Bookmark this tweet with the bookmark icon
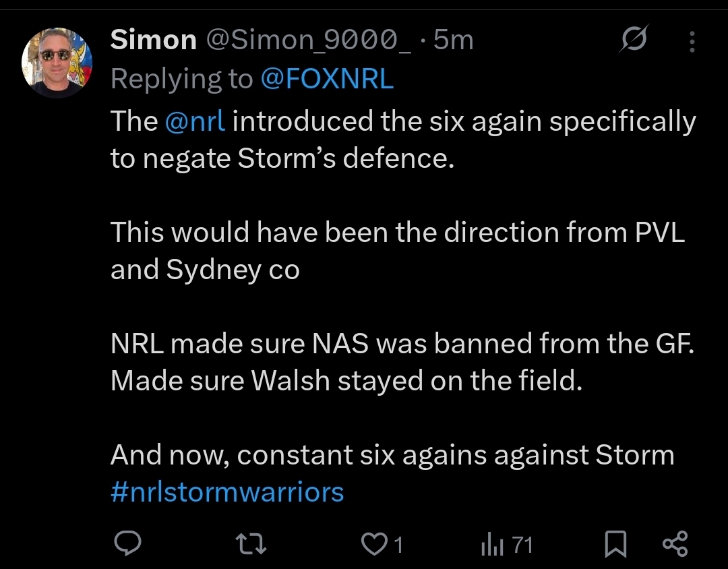728x569 pixels. (615, 544)
